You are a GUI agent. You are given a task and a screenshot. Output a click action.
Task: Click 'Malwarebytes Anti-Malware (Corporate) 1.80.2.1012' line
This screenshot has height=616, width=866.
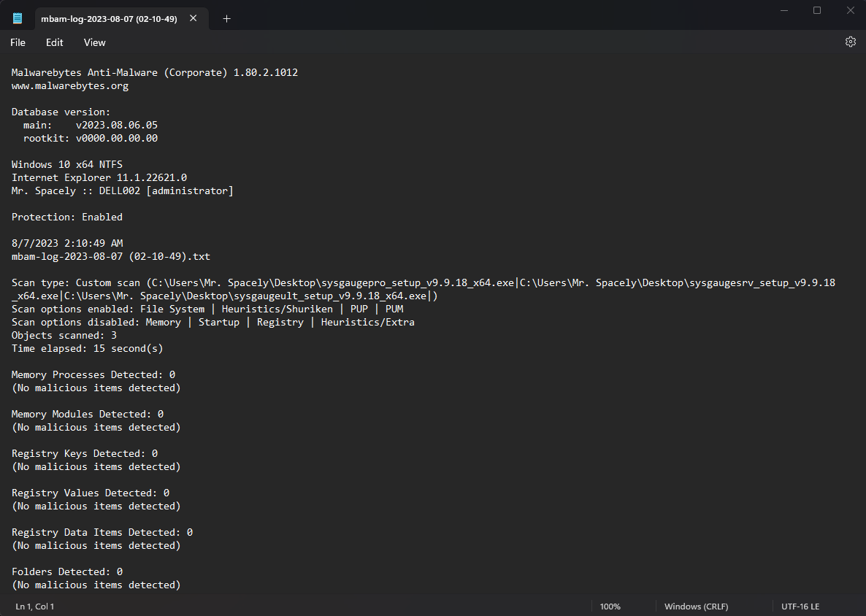coord(155,72)
